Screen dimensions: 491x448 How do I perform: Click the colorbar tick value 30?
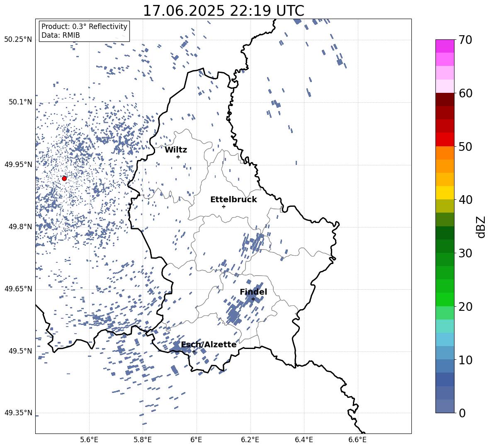tap(465, 253)
